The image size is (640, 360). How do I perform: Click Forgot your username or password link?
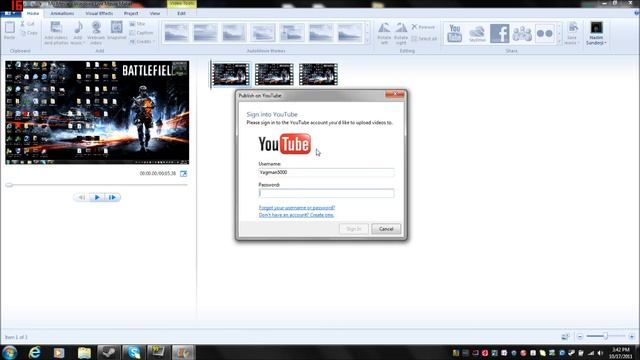tap(297, 208)
